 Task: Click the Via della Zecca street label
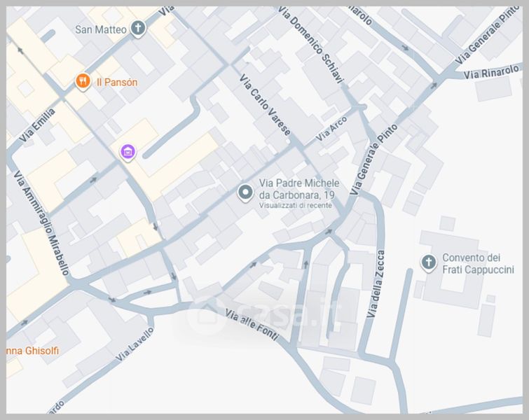(x=376, y=283)
